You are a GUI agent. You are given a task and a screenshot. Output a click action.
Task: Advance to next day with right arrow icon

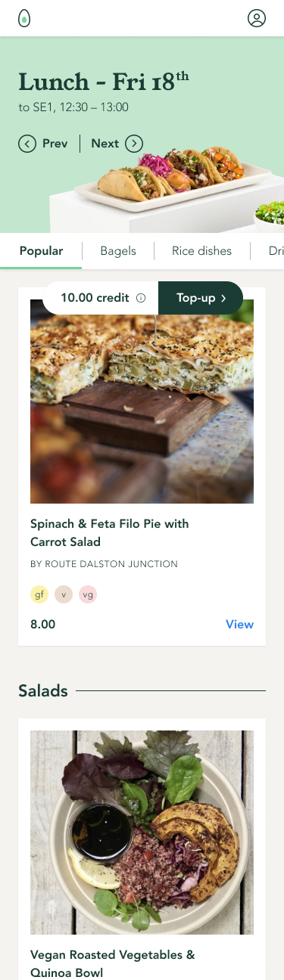pyautogui.click(x=134, y=144)
